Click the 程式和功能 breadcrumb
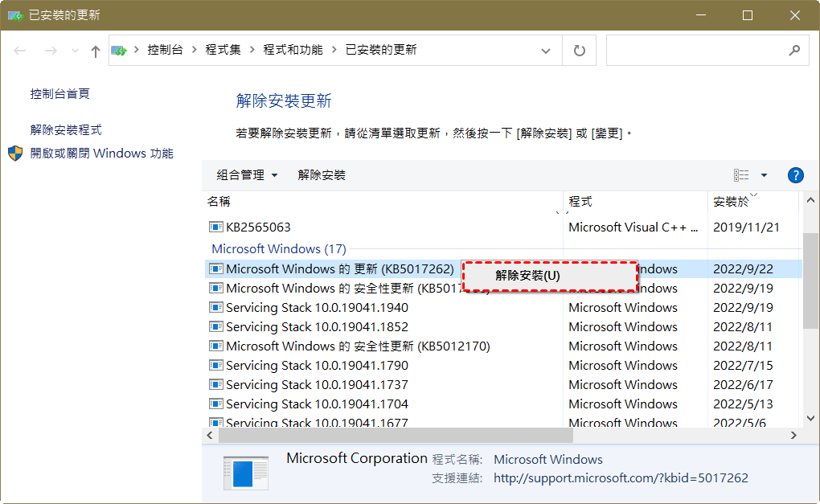Image resolution: width=820 pixels, height=504 pixels. coord(293,50)
